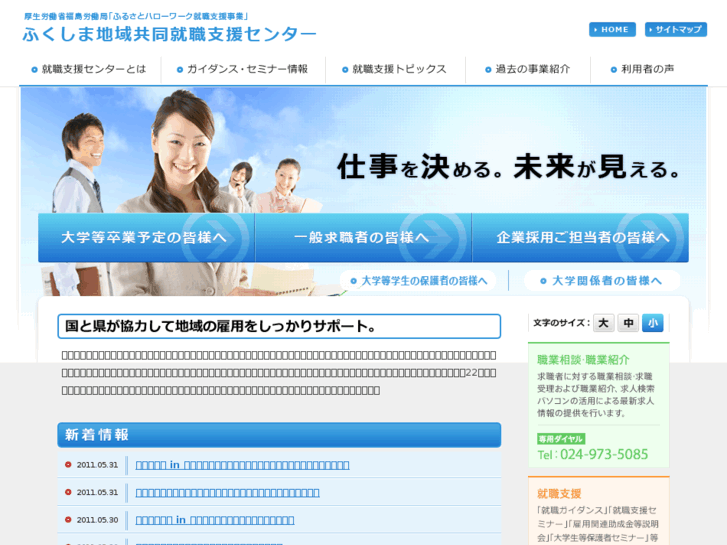Open the 就職支援センターとは menu item

[x=89, y=69]
